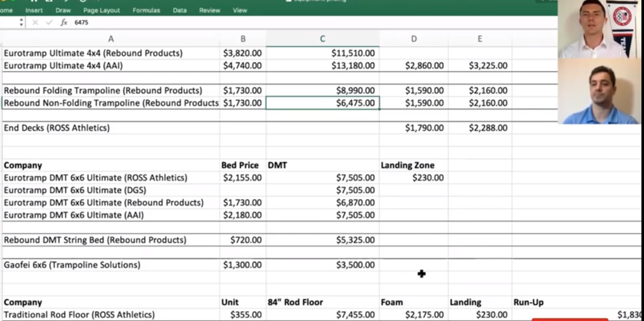The width and height of the screenshot is (644, 321).
Task: Select cell Eurotramp Ultimate 4x4 (Rebound Products)
Action: [111, 53]
